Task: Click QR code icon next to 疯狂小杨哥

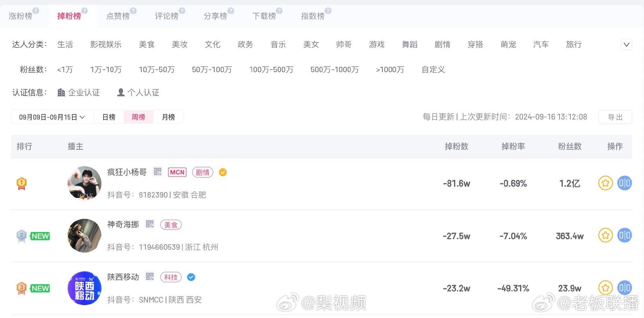Action: (x=157, y=171)
